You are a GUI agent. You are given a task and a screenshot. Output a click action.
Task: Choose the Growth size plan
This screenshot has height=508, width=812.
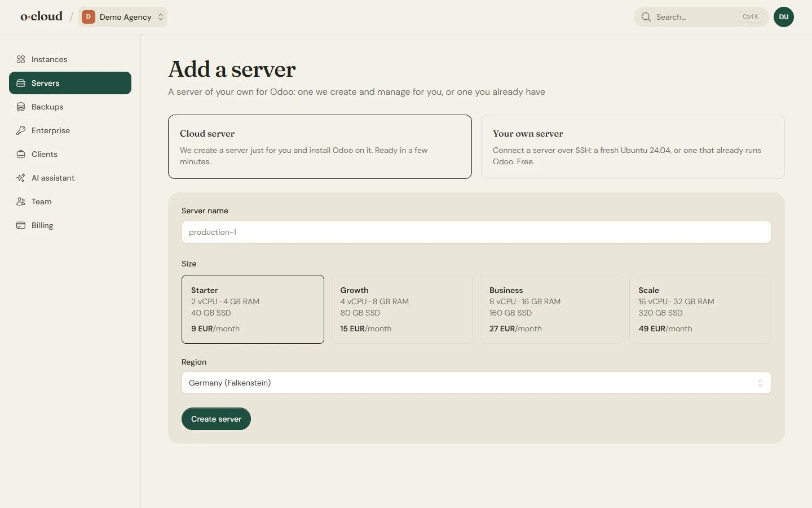402,309
